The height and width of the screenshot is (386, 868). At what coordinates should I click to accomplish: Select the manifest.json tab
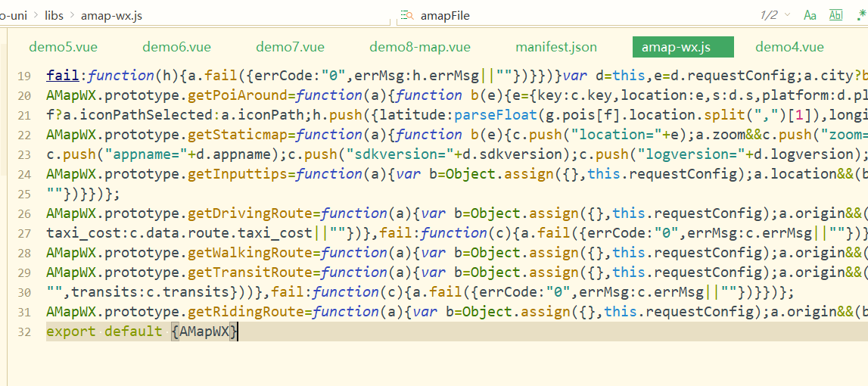(556, 47)
